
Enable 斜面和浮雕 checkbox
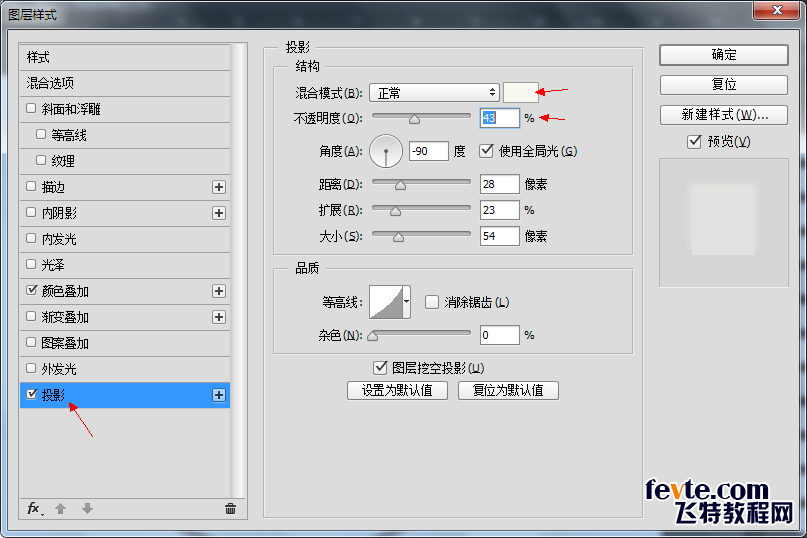tap(31, 108)
